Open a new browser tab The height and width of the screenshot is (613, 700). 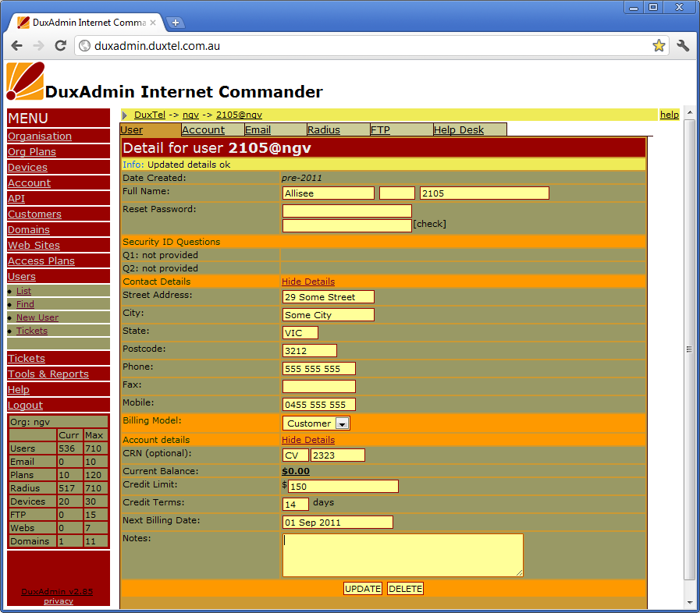[x=176, y=23]
